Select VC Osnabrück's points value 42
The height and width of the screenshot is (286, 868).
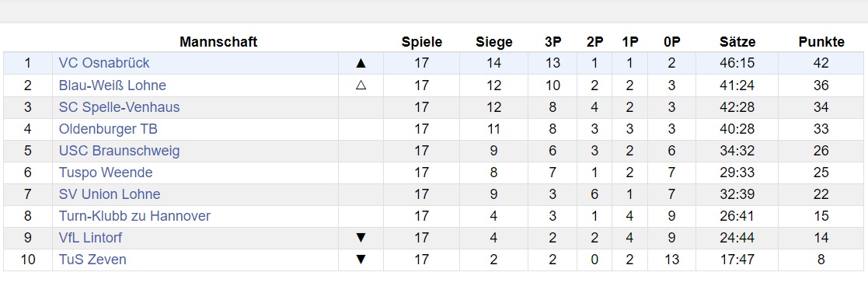click(821, 63)
